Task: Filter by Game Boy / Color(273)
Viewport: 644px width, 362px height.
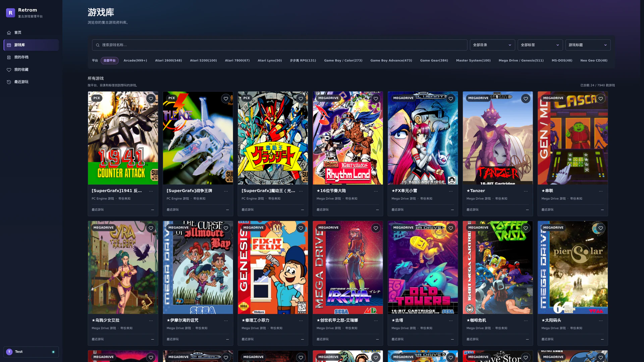Action: click(343, 61)
